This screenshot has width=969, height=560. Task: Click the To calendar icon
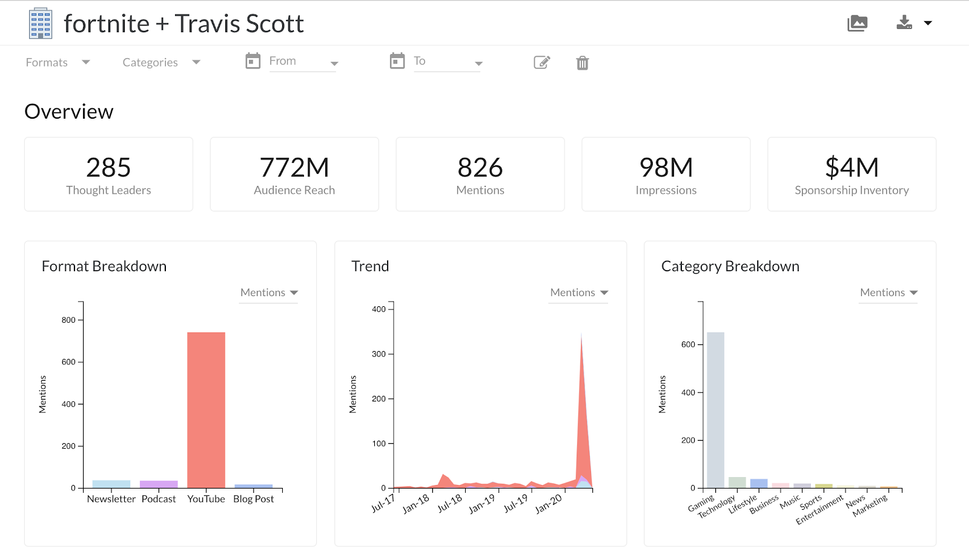pyautogui.click(x=397, y=61)
